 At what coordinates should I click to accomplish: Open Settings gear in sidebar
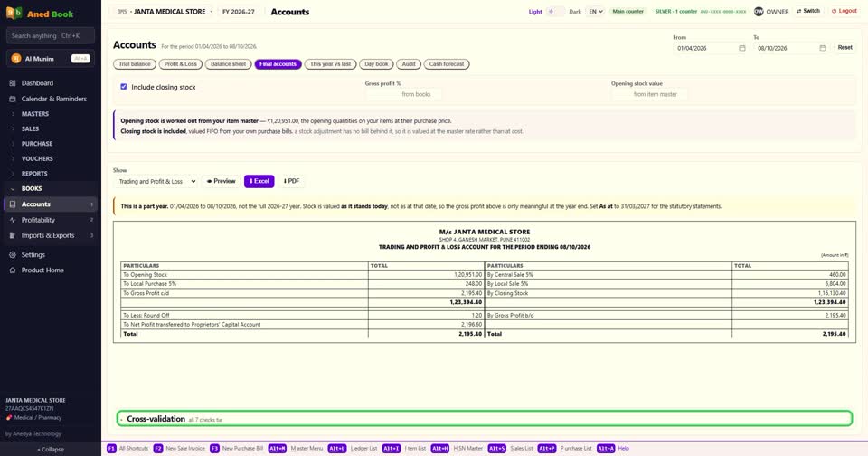(12, 255)
